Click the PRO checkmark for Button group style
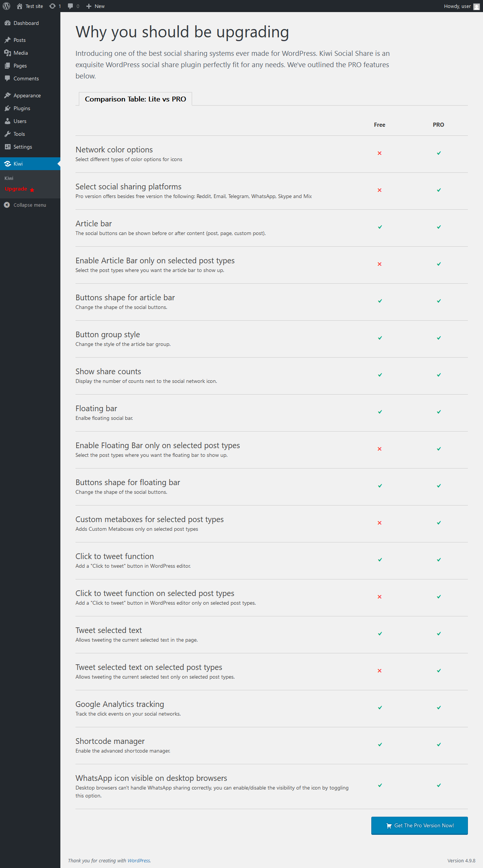The width and height of the screenshot is (483, 868). (439, 338)
